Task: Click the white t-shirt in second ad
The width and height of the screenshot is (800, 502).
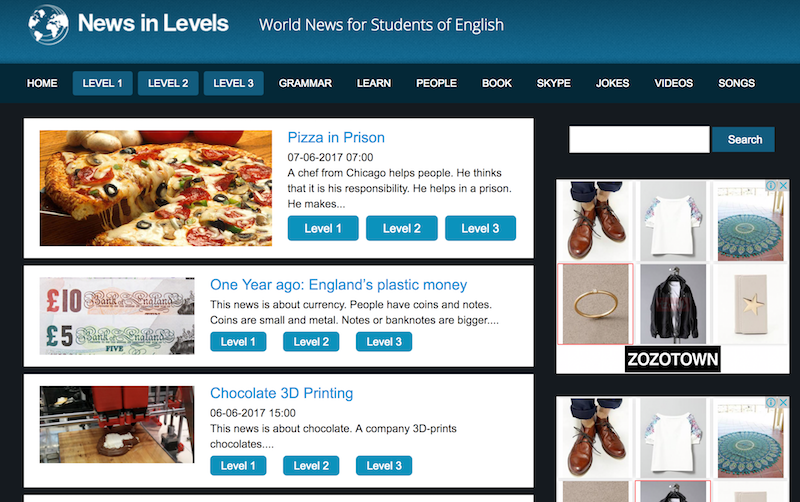Action: (673, 438)
